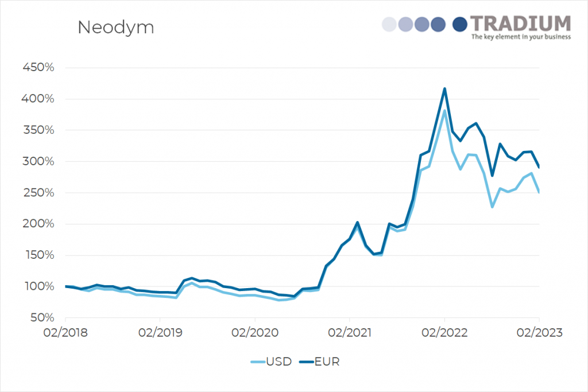
Task: Click the 50% y-axis label
Action: pos(41,318)
